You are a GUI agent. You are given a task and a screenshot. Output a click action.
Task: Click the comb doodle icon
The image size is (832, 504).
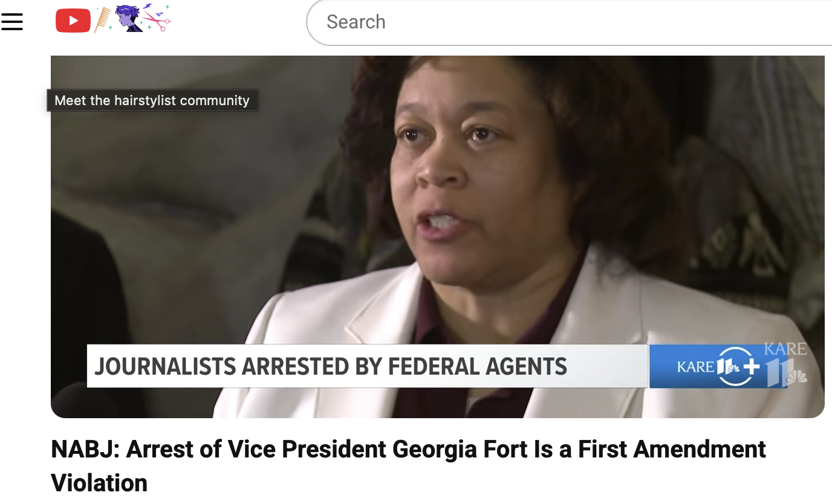pos(103,19)
